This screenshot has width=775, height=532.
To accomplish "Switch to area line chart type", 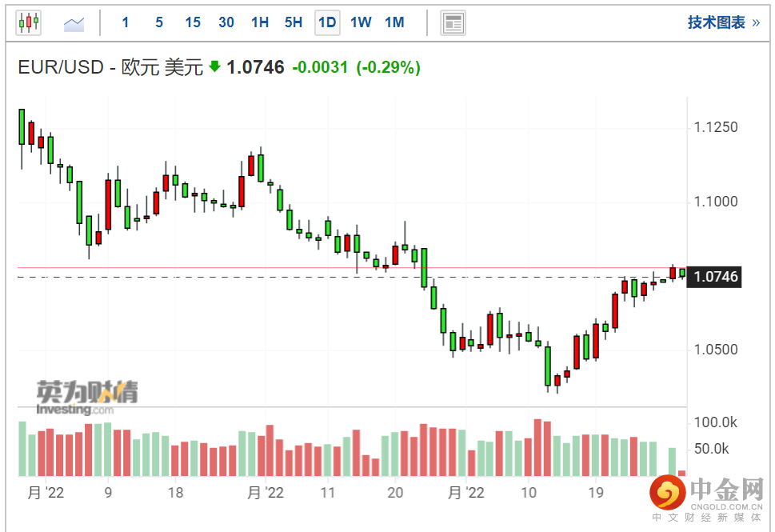I will [x=74, y=23].
